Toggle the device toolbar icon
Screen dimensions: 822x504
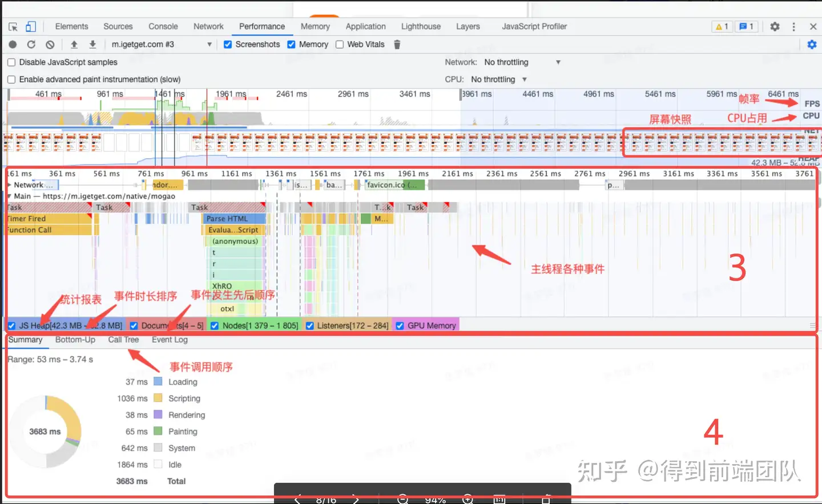tap(31, 27)
